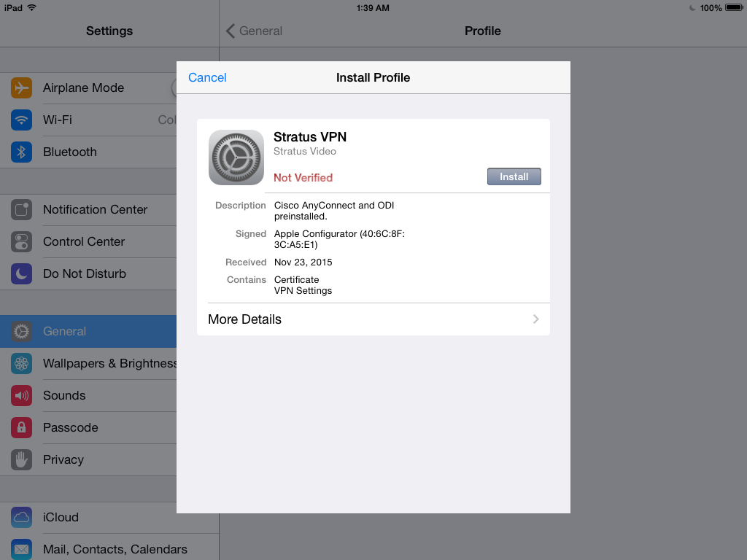Tap the Sounds speaker icon

21,396
